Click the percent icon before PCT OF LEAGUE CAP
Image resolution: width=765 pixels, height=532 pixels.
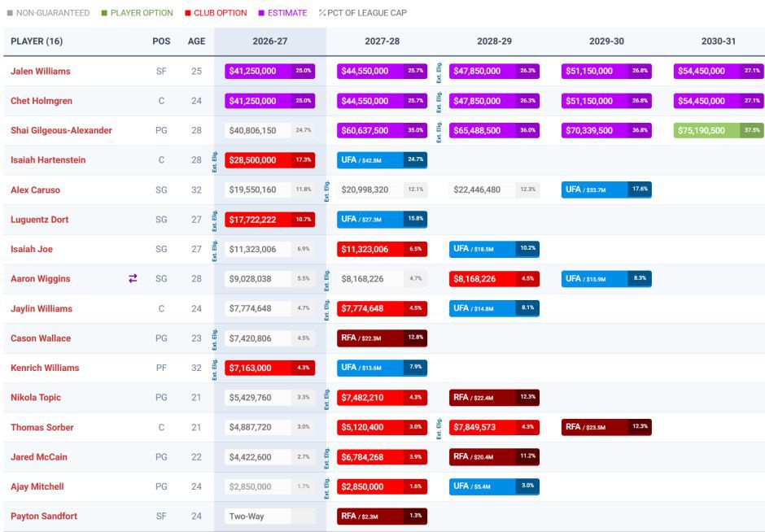coord(322,13)
